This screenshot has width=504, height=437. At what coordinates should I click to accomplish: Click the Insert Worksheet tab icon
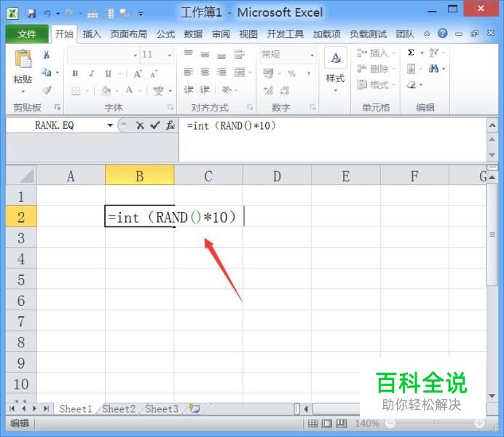194,409
